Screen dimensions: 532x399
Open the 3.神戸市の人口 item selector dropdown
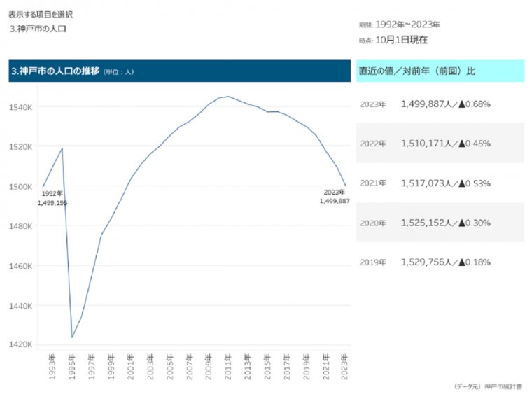pos(38,29)
